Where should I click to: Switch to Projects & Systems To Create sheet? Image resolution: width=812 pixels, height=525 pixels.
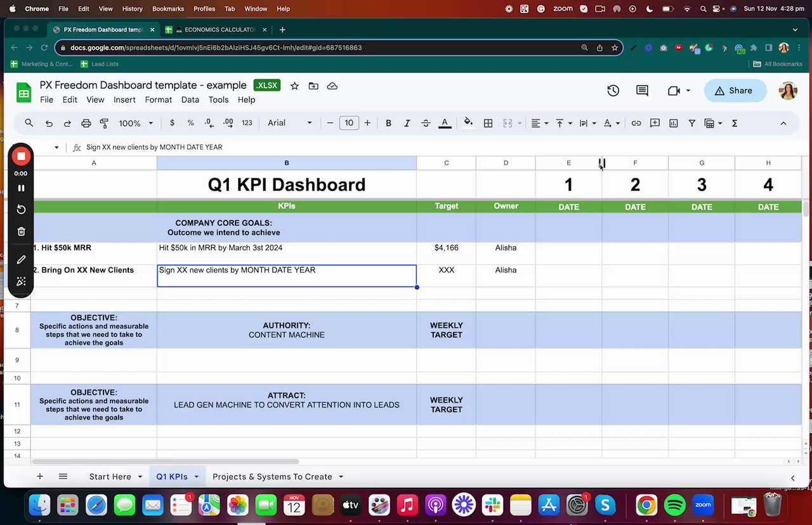coord(272,477)
